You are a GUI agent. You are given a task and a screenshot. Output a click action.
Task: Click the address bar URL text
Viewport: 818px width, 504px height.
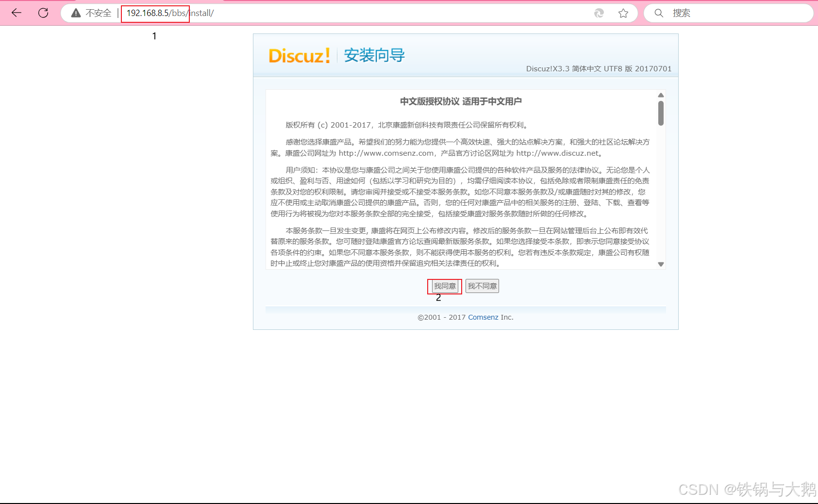170,13
